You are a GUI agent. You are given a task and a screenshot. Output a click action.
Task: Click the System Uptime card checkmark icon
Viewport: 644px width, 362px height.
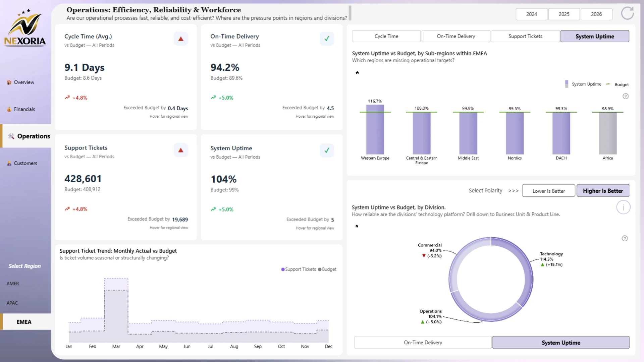[327, 150]
